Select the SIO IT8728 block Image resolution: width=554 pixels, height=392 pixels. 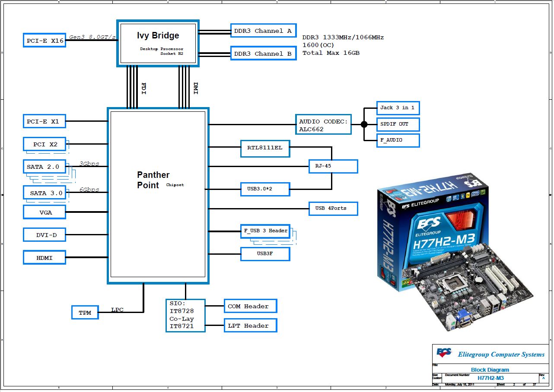click(x=185, y=315)
